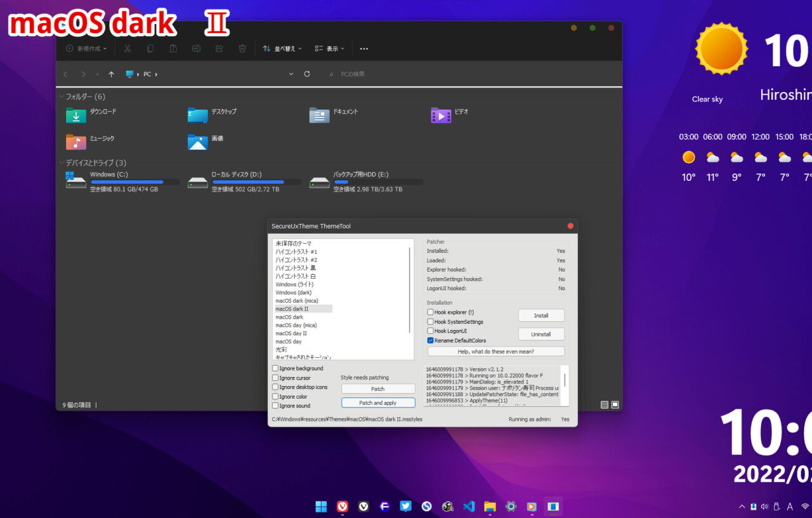The image size is (812, 518).
Task: Check the Ignore cursor option
Action: pyautogui.click(x=275, y=378)
